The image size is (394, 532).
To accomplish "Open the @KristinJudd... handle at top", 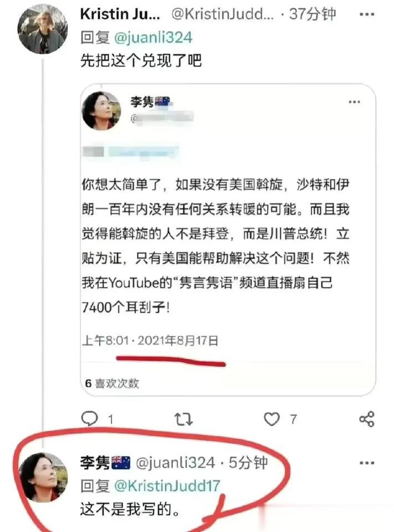I will [x=222, y=14].
